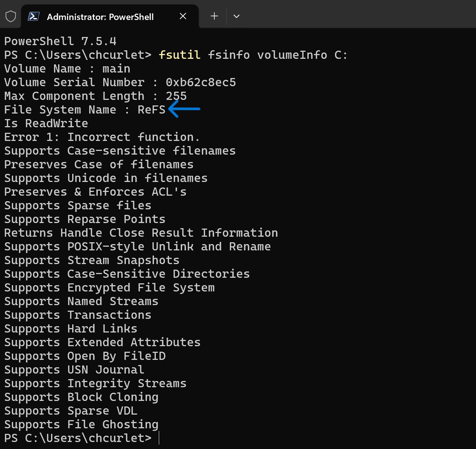Close the Administrator: PowerShell tab
The height and width of the screenshot is (449, 476).
(x=183, y=16)
